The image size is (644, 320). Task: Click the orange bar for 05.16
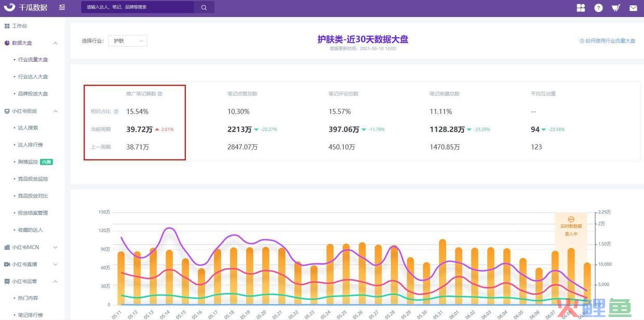pos(202,287)
